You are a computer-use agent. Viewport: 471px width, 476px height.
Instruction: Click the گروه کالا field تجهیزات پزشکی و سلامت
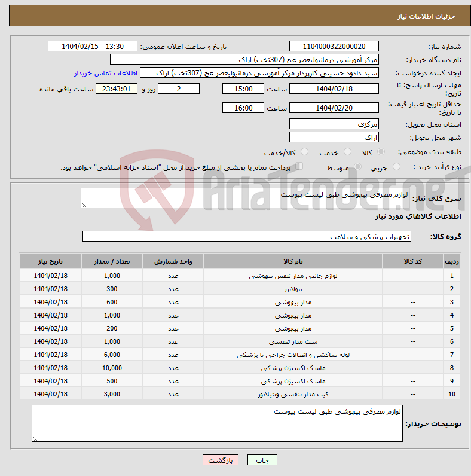[247, 236]
